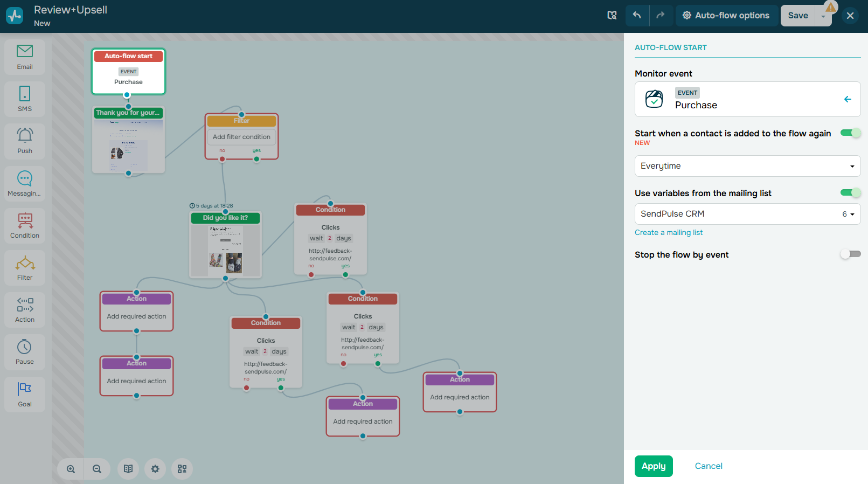868x484 pixels.
Task: Select the Pause element icon
Action: (x=25, y=352)
